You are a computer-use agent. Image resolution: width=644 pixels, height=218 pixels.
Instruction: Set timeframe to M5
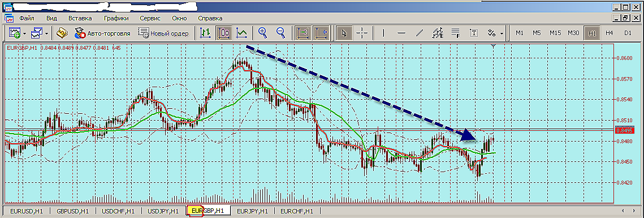tap(537, 33)
